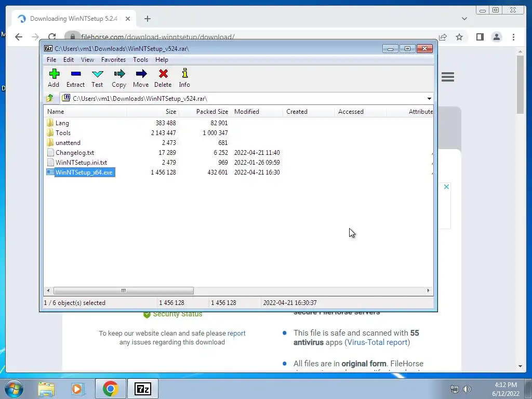Click the right arrow of horizontal scrollbar
The image size is (532, 399).
[x=428, y=290]
